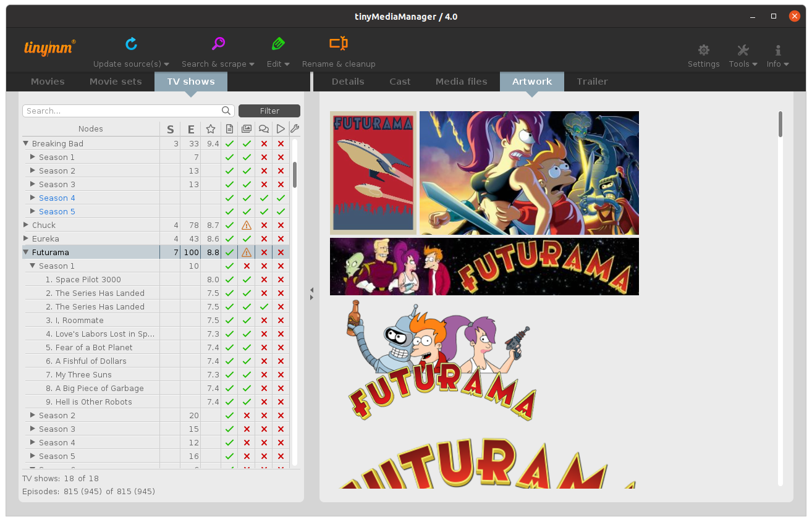Click the Rename & cleanup icon

pyautogui.click(x=338, y=44)
